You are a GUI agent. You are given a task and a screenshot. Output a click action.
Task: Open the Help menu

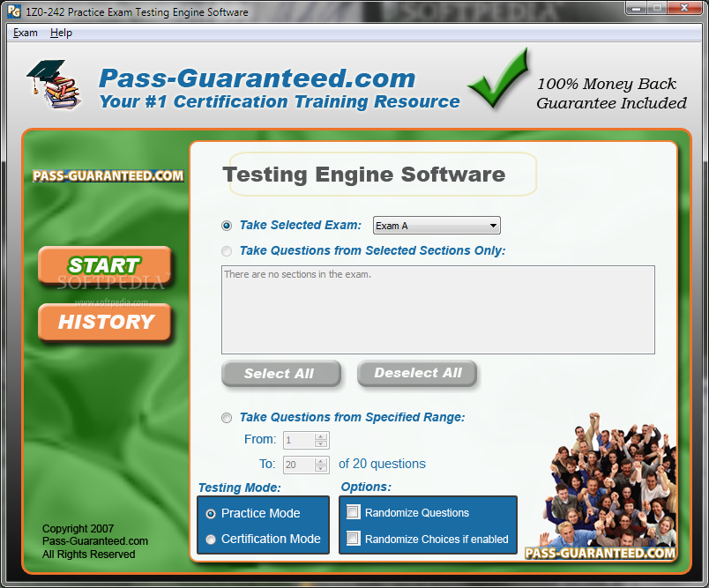coord(61,33)
